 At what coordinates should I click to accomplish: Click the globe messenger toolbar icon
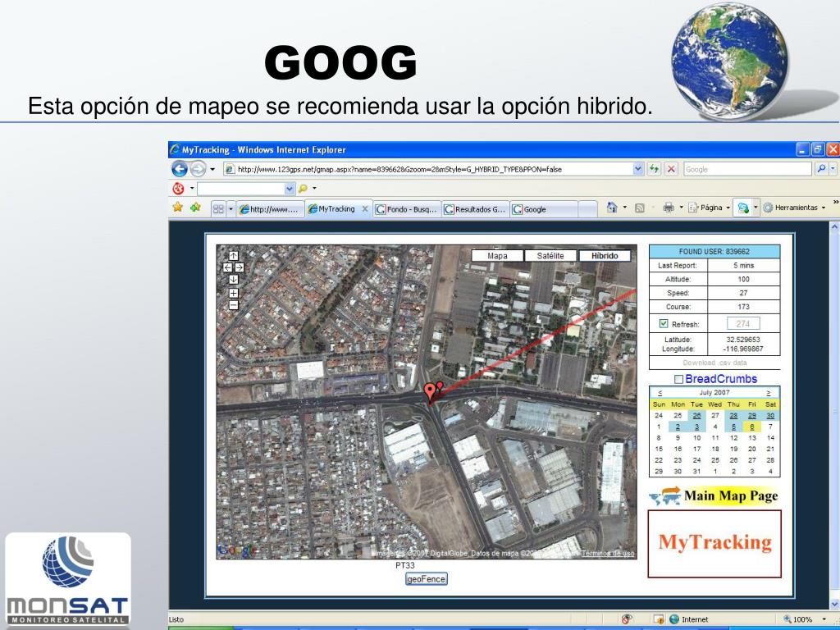pos(743,208)
